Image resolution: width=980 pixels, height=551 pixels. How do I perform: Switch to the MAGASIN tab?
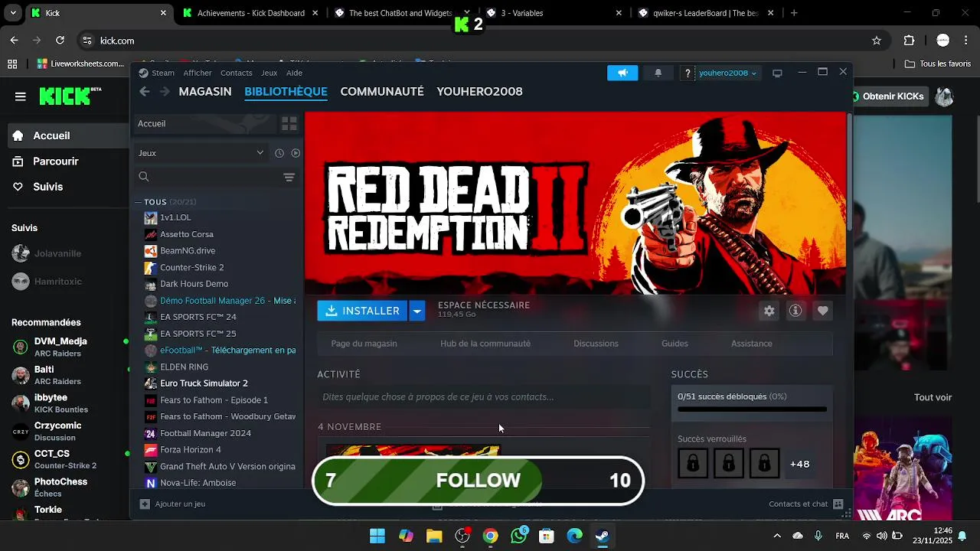click(205, 91)
